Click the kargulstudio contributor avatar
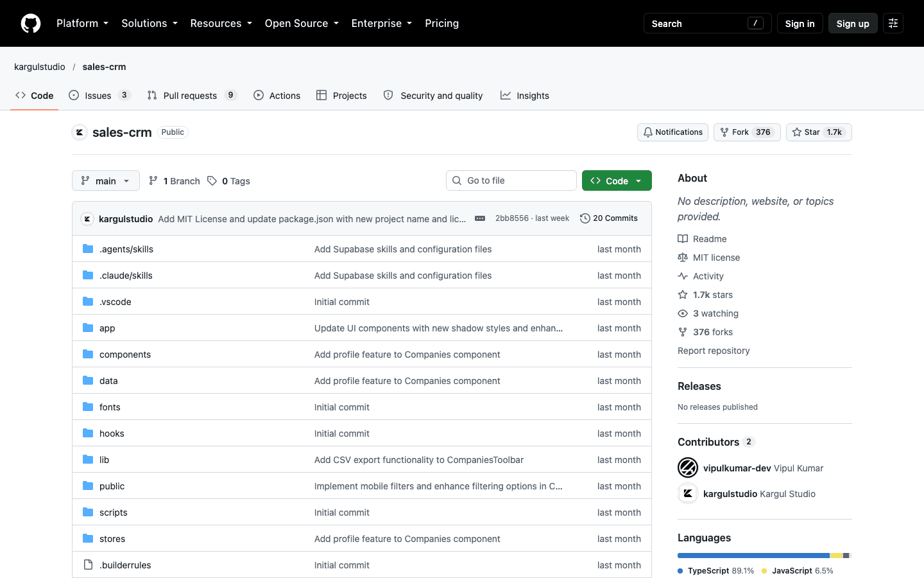Image resolution: width=924 pixels, height=578 pixels. click(688, 493)
